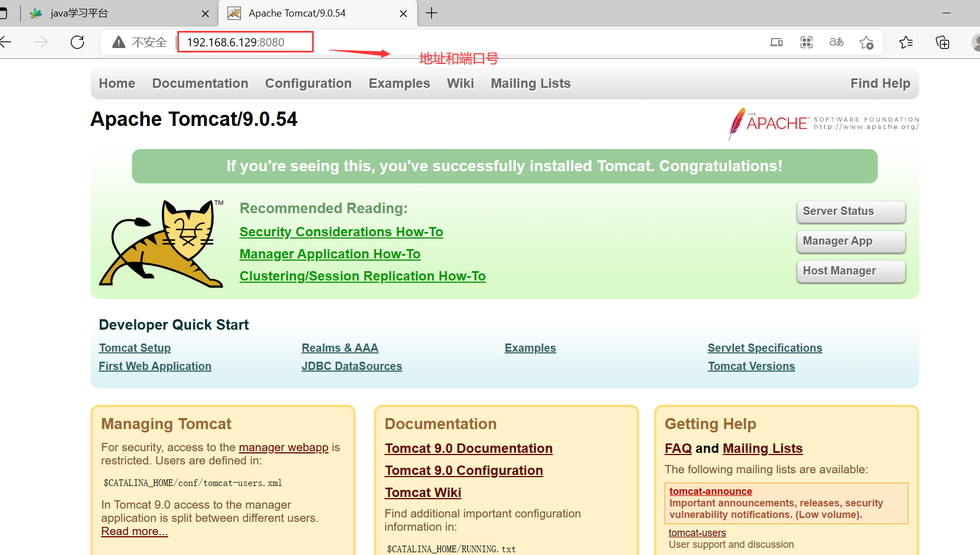Open the FAQ link
Viewport: 980px width, 555px height.
tap(678, 448)
